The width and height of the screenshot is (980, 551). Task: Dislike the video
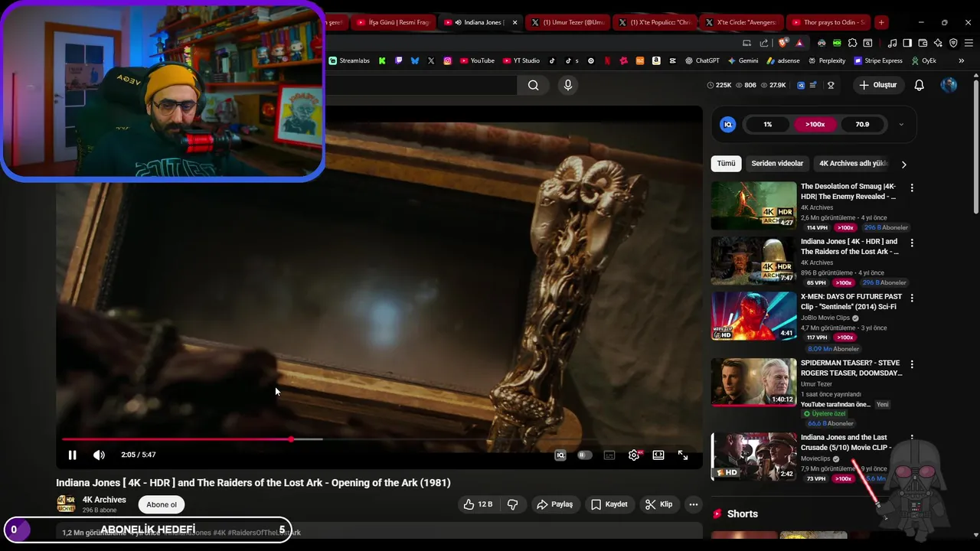click(513, 504)
